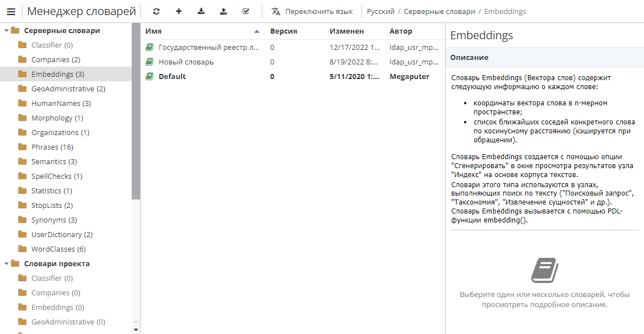Click the import (download) toolbar icon
The height and width of the screenshot is (334, 644).
pyautogui.click(x=201, y=12)
